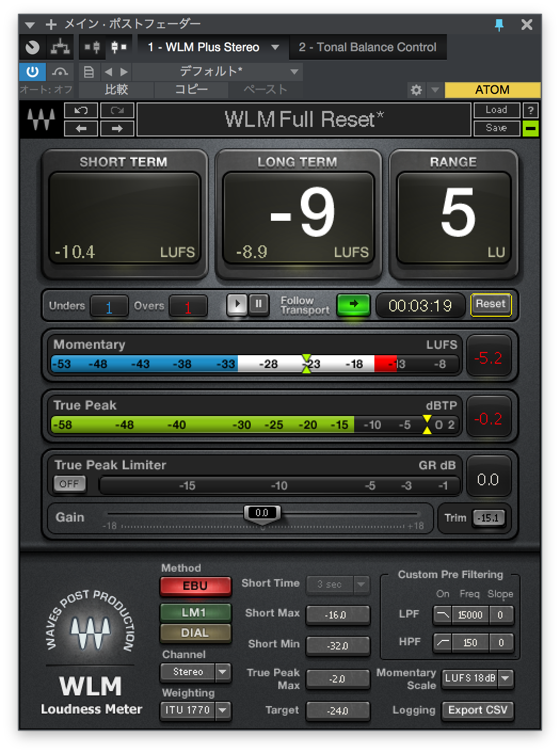
Task: Start metering with the play button
Action: pos(237,304)
